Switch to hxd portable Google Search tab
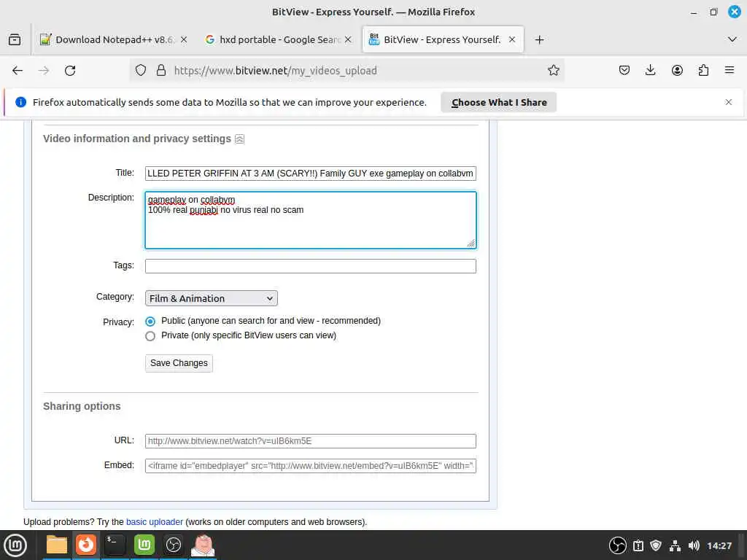The height and width of the screenshot is (560, 747). [x=279, y=39]
